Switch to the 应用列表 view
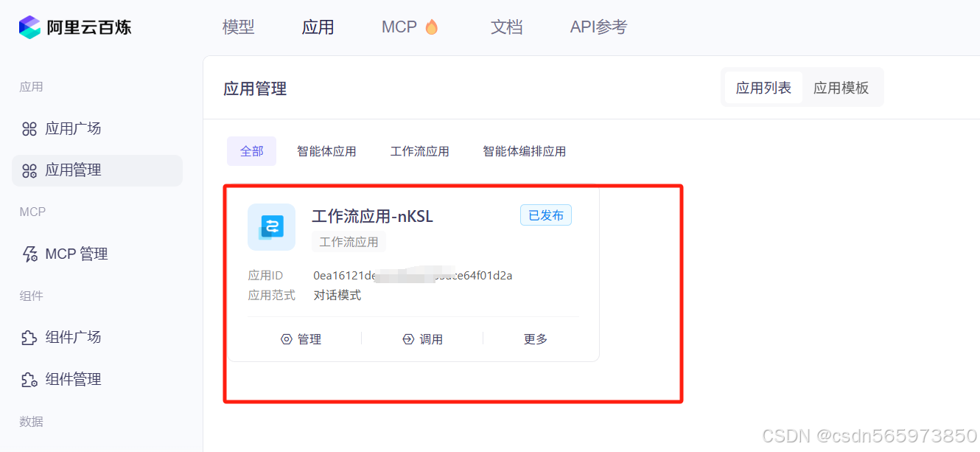980x452 pixels. tap(763, 88)
